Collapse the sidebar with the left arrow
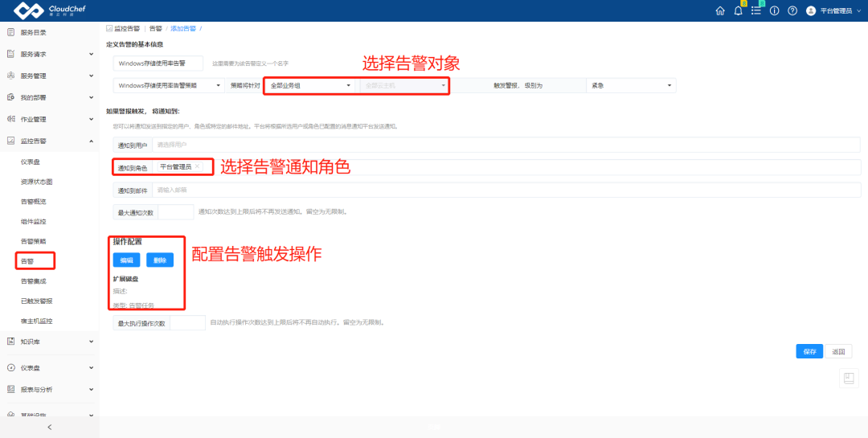This screenshot has width=868, height=438. pyautogui.click(x=49, y=427)
